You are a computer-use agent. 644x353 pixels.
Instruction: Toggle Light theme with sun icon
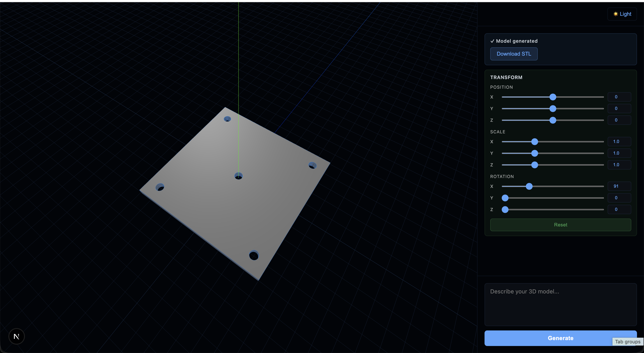coord(622,14)
